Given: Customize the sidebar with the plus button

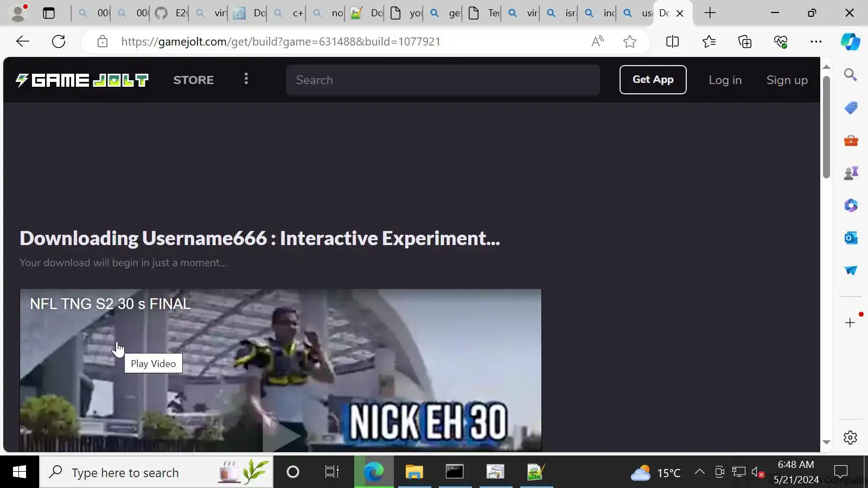Looking at the screenshot, I should [850, 323].
